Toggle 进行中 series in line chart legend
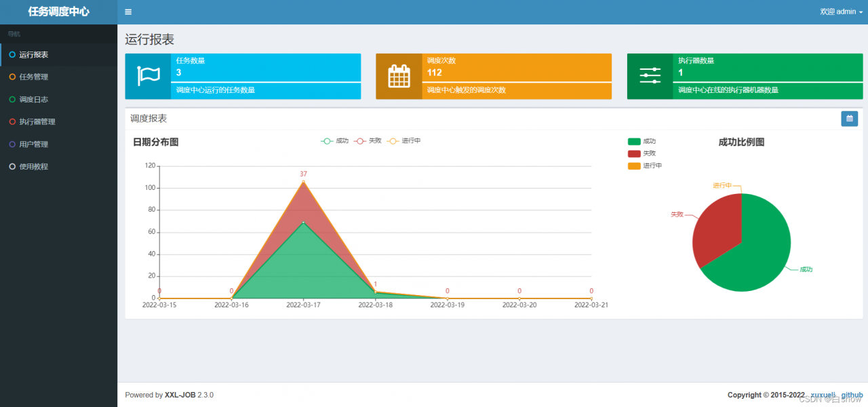 (403, 141)
